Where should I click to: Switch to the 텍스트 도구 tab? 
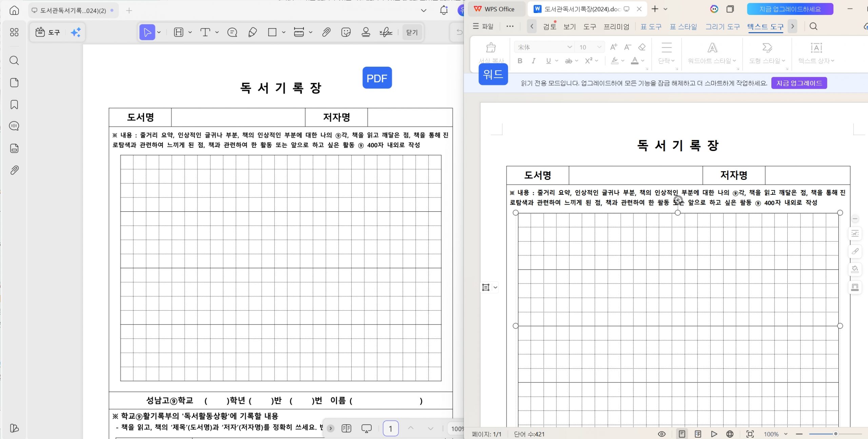(766, 26)
